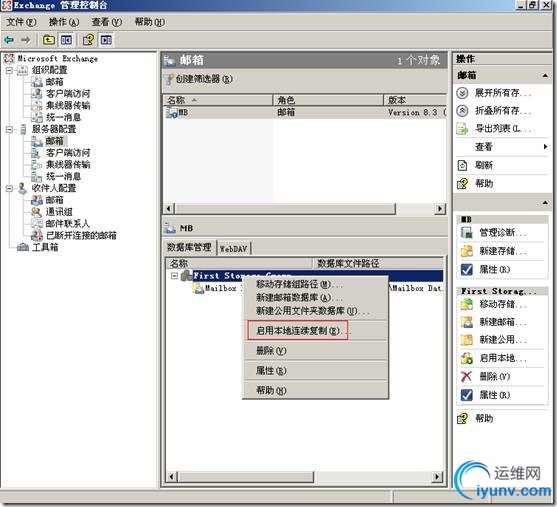
Task: Select 统一消息 under 组织配置
Action: click(63, 117)
